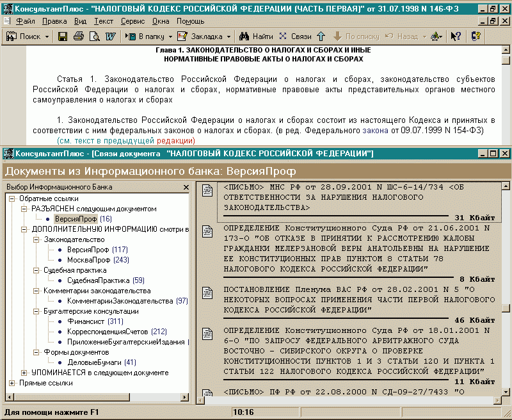Screen dimensions: 512x420
Task: Open the В папку dropdown arrow
Action: point(170,36)
